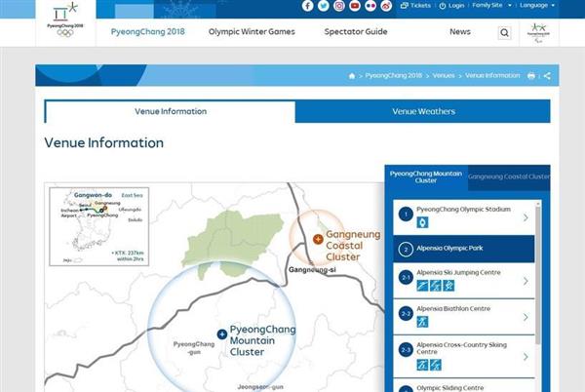Select Alpensia Olympic Park in venue list
This screenshot has width=585, height=392.
pyautogui.click(x=464, y=249)
